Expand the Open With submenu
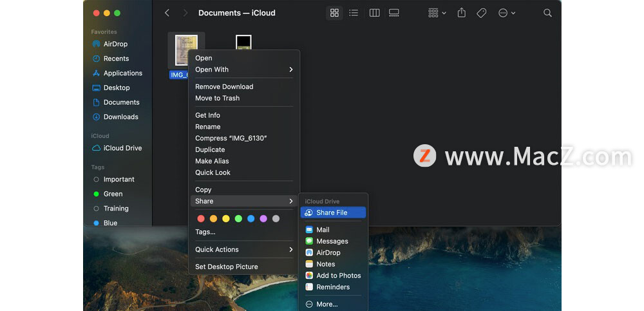The image size is (644, 311). (x=243, y=70)
